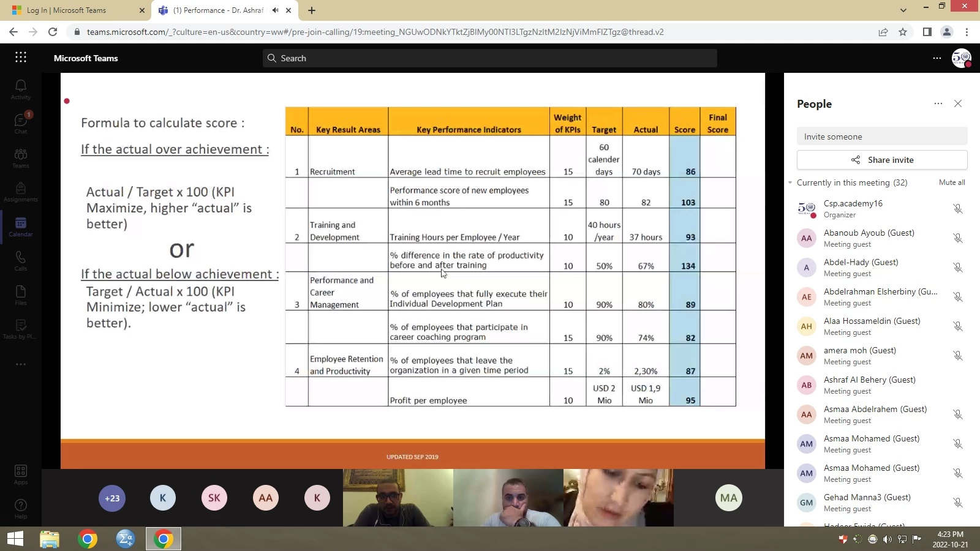Open Chat in the Teams sidebar
Image resolution: width=980 pixels, height=551 pixels.
[21, 123]
